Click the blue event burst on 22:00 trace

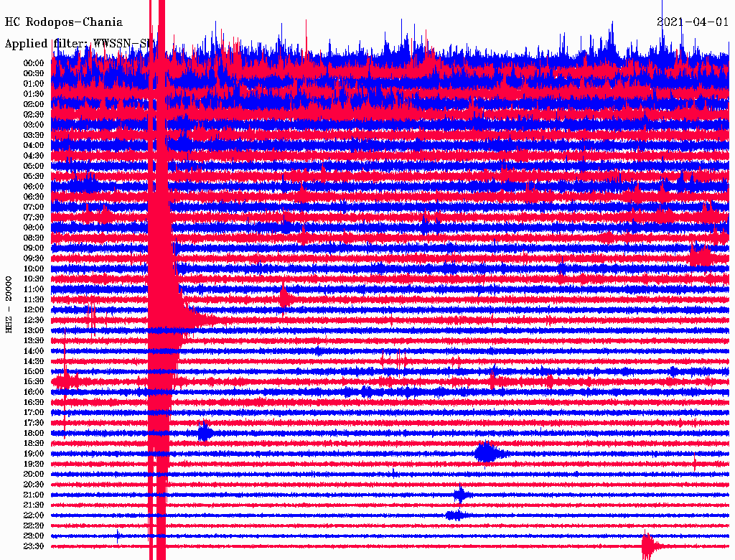pyautogui.click(x=455, y=515)
